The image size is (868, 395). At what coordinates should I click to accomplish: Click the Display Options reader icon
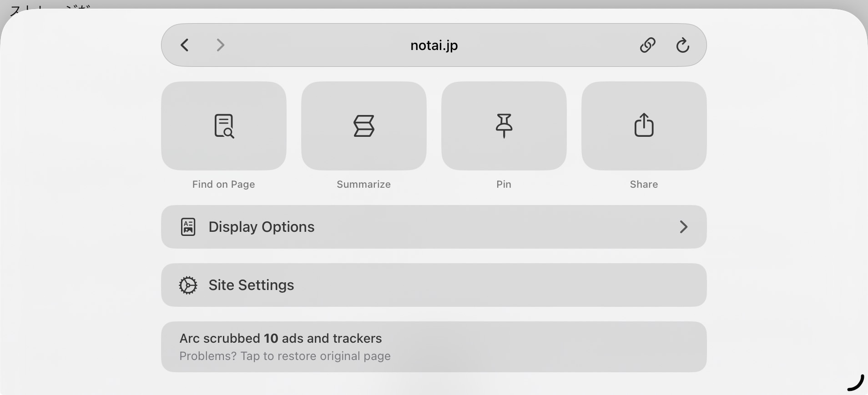tap(188, 227)
